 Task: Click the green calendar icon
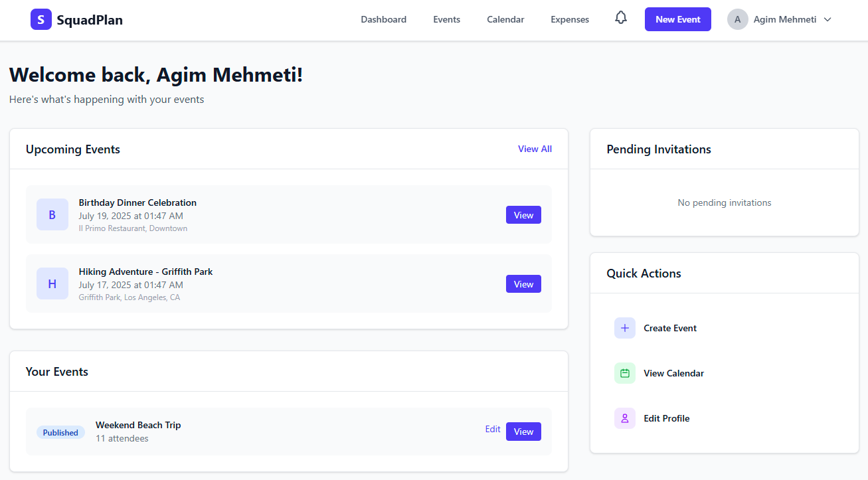(x=624, y=373)
